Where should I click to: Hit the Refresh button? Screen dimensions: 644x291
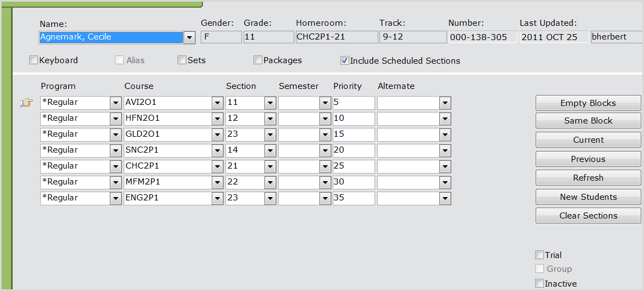(x=588, y=178)
